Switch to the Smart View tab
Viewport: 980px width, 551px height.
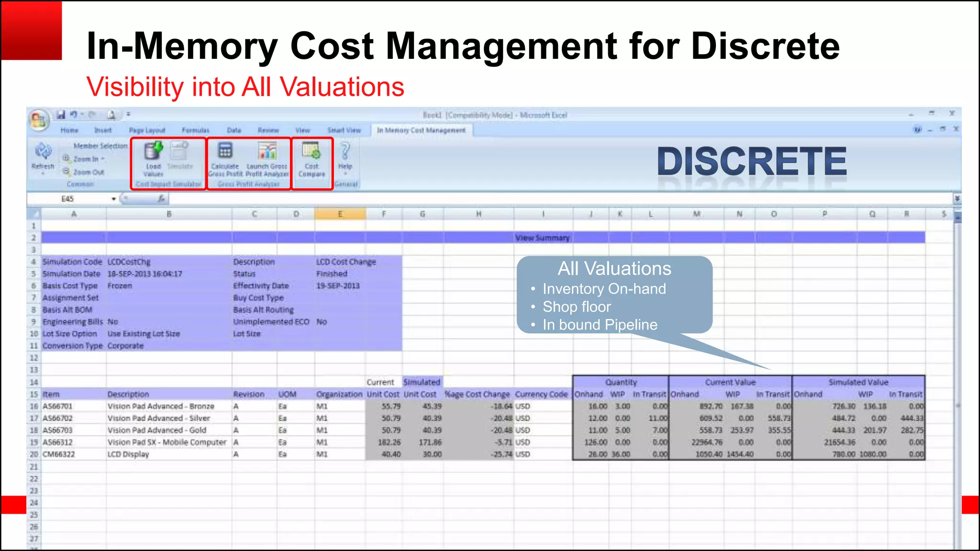point(344,130)
